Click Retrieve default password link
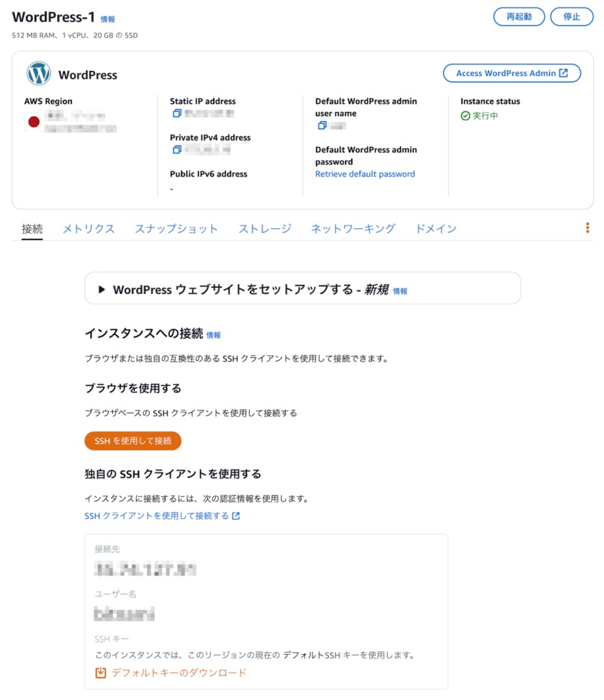Viewport: 604px width, 700px height. coord(365,174)
